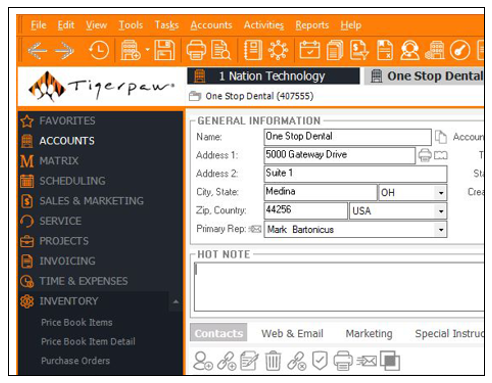492x383 pixels.
Task: Open the View menu
Action: point(96,25)
